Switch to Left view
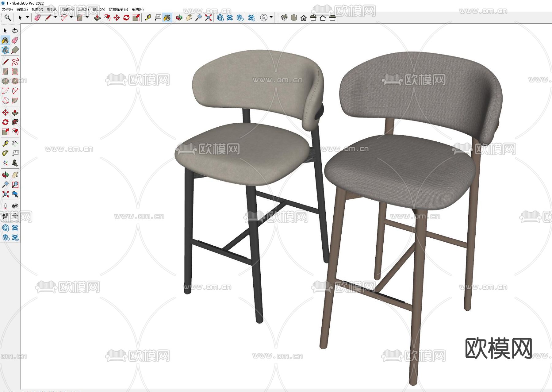 point(332,18)
